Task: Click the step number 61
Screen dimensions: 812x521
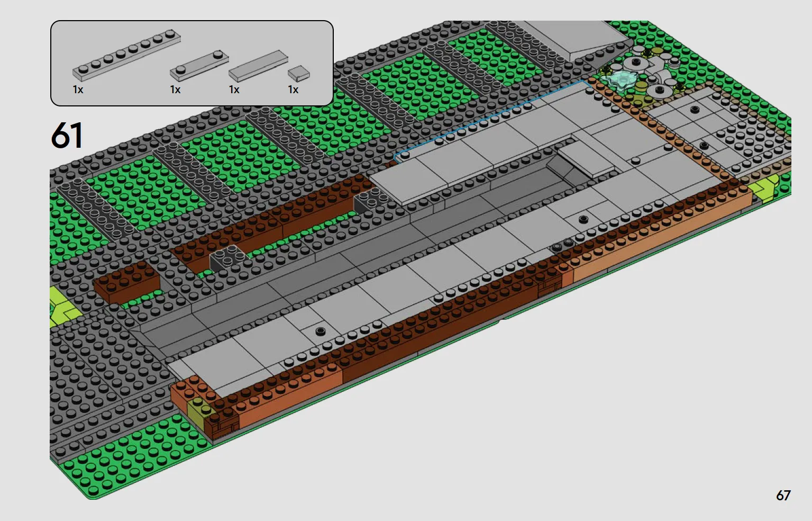Action: tap(67, 136)
